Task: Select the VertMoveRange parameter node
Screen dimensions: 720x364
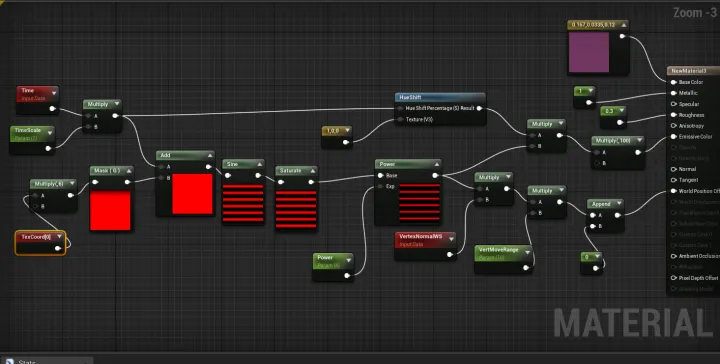Action: (x=503, y=259)
